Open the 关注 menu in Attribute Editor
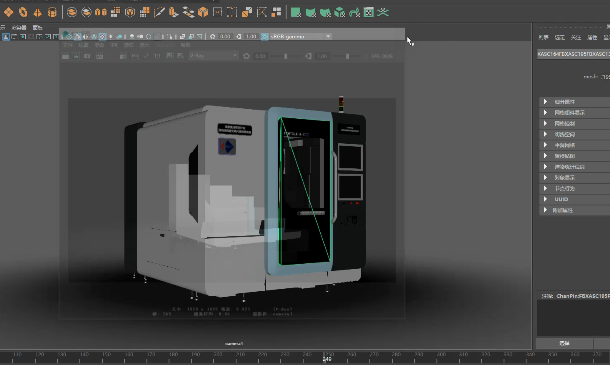 coord(576,38)
